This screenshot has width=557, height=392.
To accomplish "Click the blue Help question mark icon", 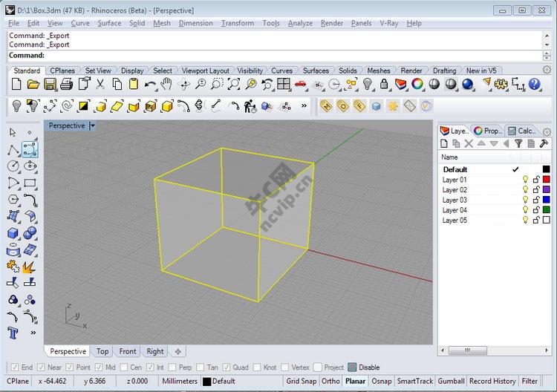I will pyautogui.click(x=534, y=85).
